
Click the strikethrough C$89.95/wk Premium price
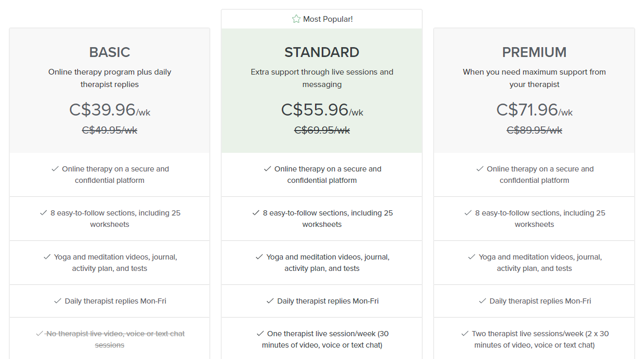pos(534,130)
